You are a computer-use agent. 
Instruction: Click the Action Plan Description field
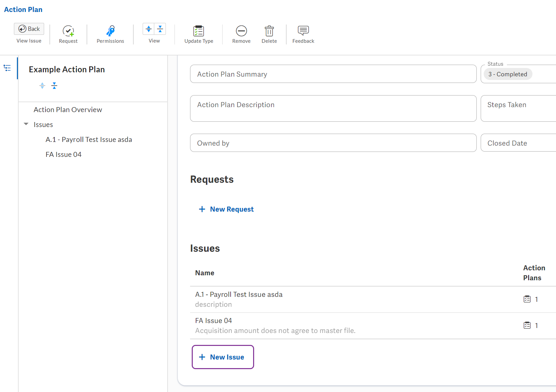[333, 108]
